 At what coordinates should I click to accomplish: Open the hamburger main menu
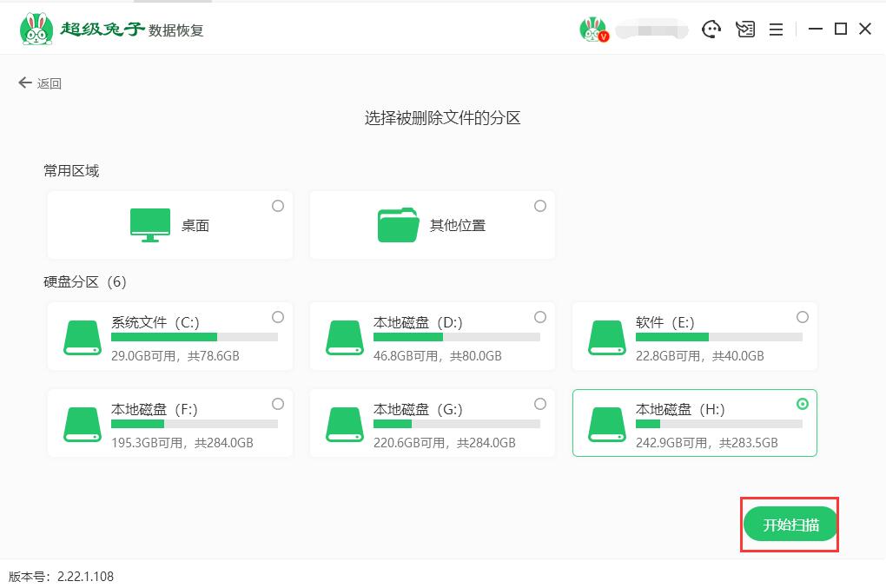coord(777,30)
